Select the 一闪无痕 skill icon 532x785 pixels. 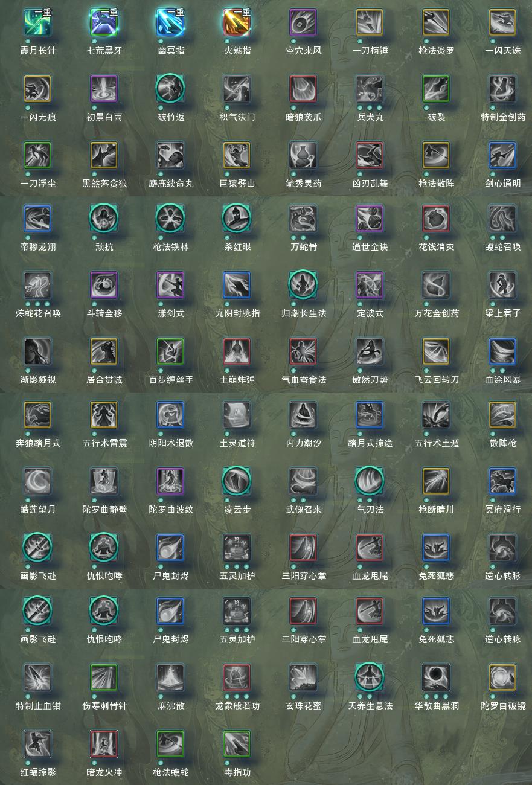37,89
